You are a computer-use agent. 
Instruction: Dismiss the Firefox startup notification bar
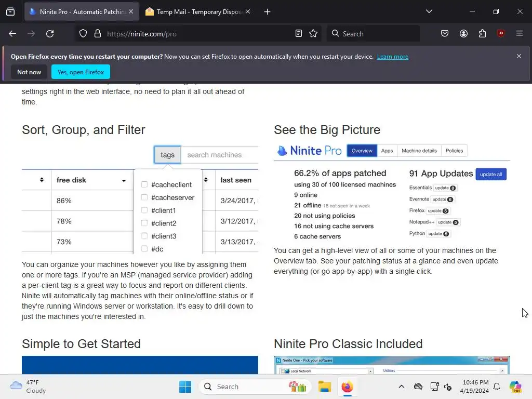tap(519, 56)
